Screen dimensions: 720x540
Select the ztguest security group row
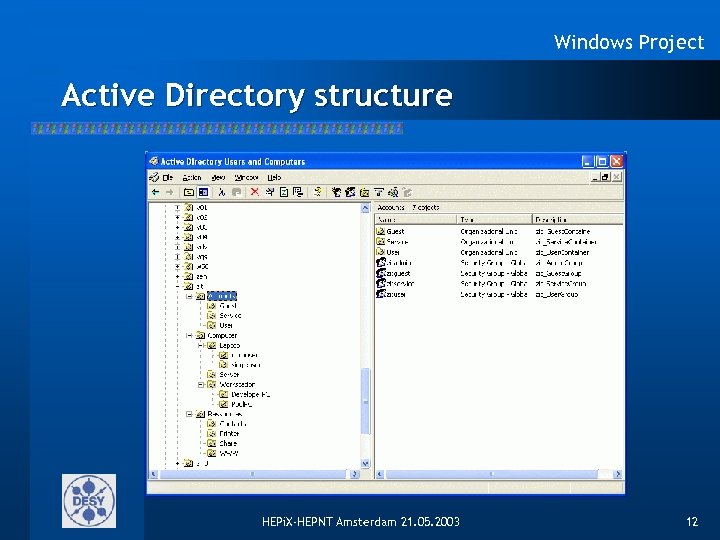point(398,273)
